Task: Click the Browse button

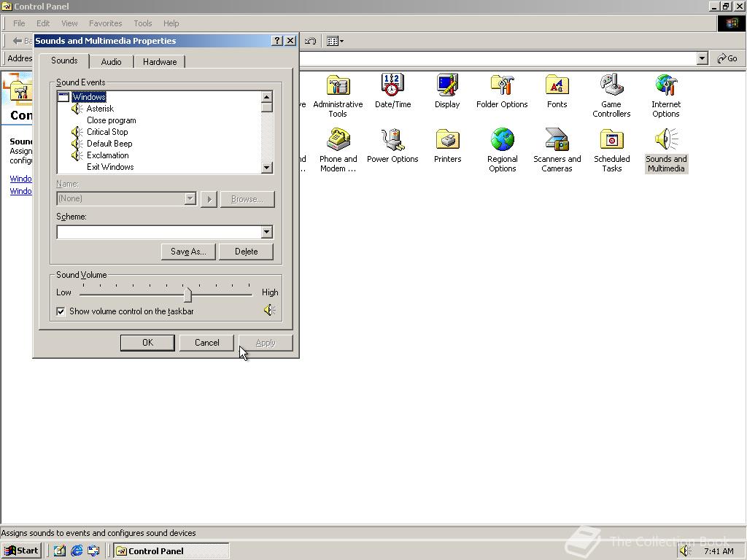Action: point(247,199)
